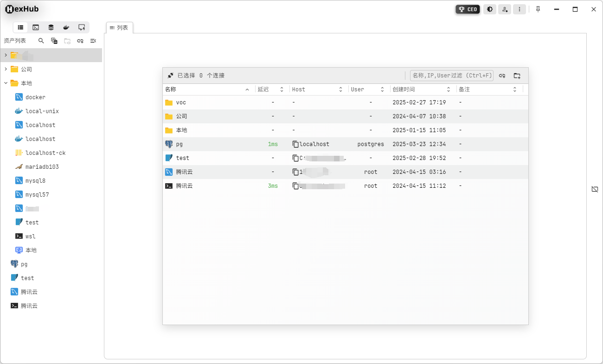Click the folder eye icon in asset toolbar
Screen dimensions: 603x364
pos(67,41)
